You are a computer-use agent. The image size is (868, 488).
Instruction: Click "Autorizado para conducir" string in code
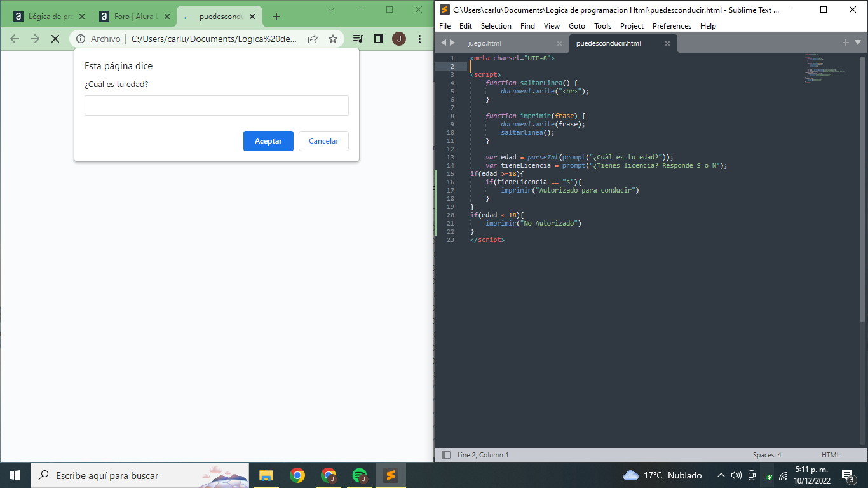(586, 190)
